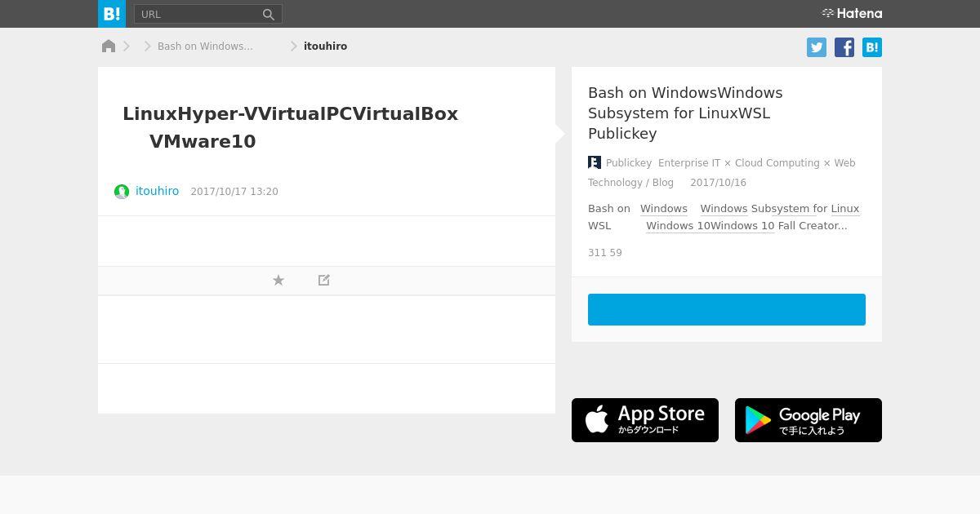Open the Hatena Bookmark B! logo
The height and width of the screenshot is (514, 980).
[x=112, y=14]
